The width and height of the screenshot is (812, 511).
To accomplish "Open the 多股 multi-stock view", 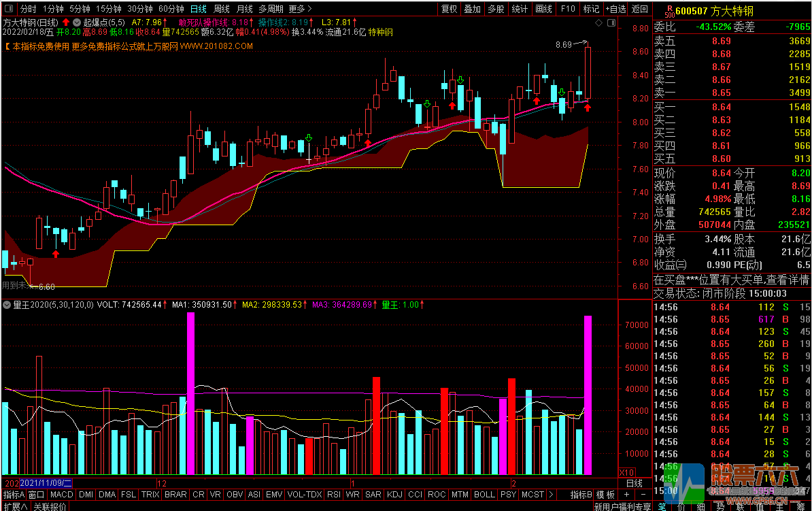I will pos(496,9).
